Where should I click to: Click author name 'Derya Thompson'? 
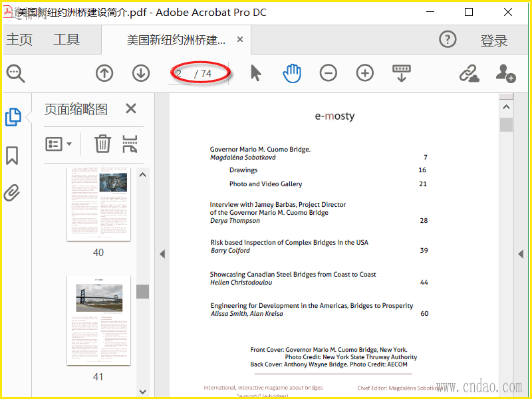tap(235, 221)
